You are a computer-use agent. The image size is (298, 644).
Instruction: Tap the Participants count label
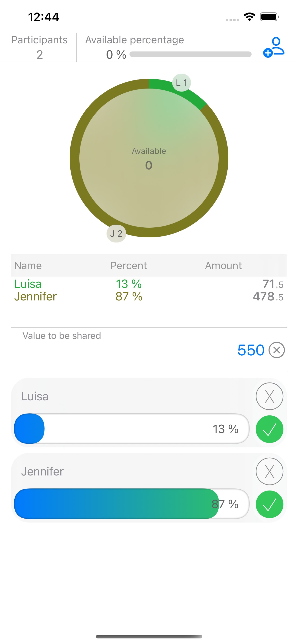click(x=39, y=47)
